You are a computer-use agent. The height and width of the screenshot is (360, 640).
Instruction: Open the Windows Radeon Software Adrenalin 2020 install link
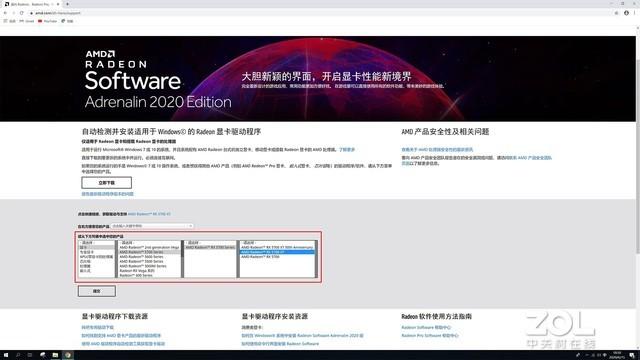(x=302, y=336)
